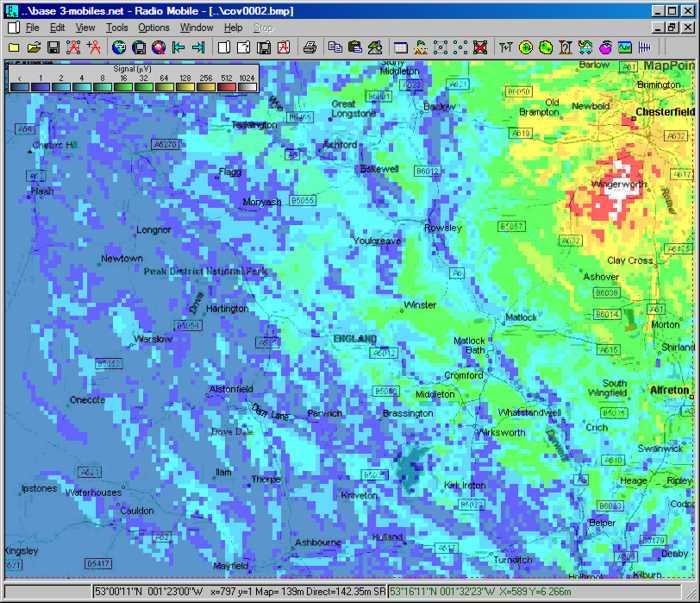Open the View menu
Image resolution: width=700 pixels, height=603 pixels.
(x=85, y=28)
